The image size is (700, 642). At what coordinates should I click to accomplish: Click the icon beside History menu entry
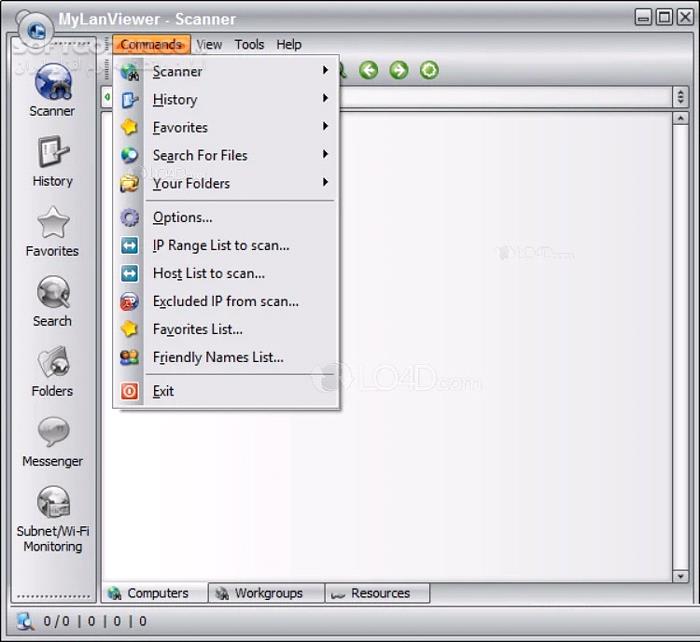tap(129, 100)
